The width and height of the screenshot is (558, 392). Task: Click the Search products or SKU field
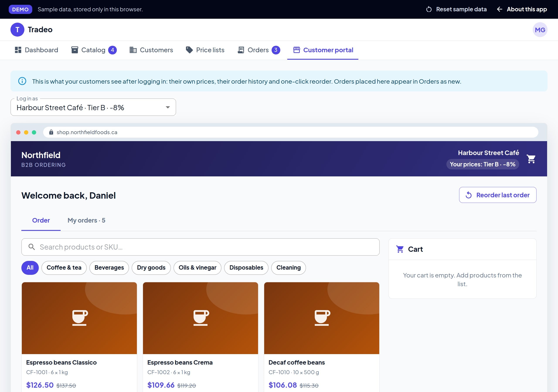(x=200, y=247)
